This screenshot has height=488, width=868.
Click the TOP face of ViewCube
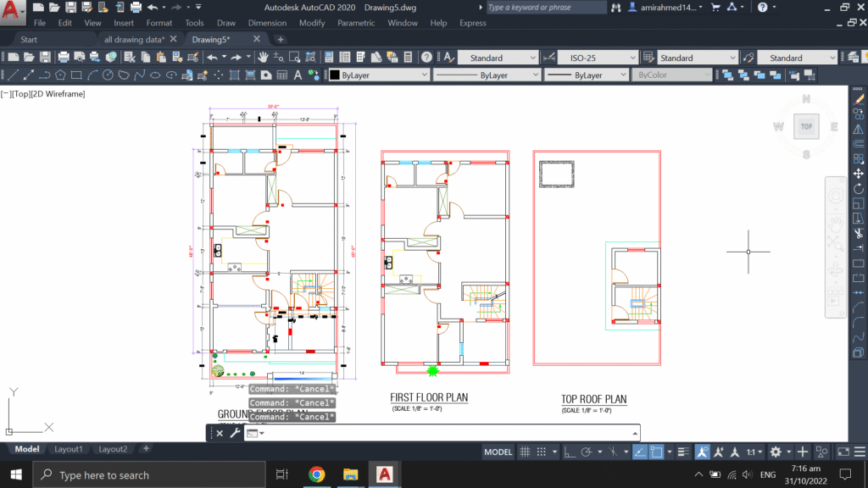point(806,127)
